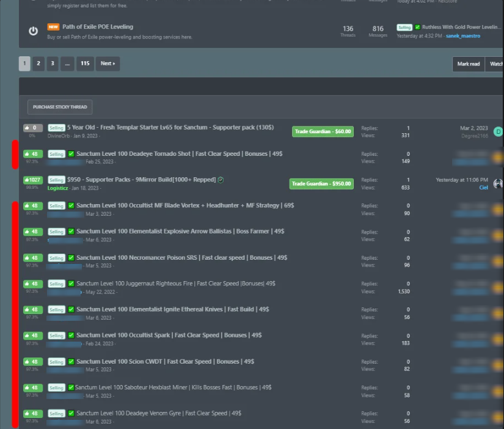Open Elementalist Ignite Ethereal Knives thread
The height and width of the screenshot is (429, 504).
(173, 309)
